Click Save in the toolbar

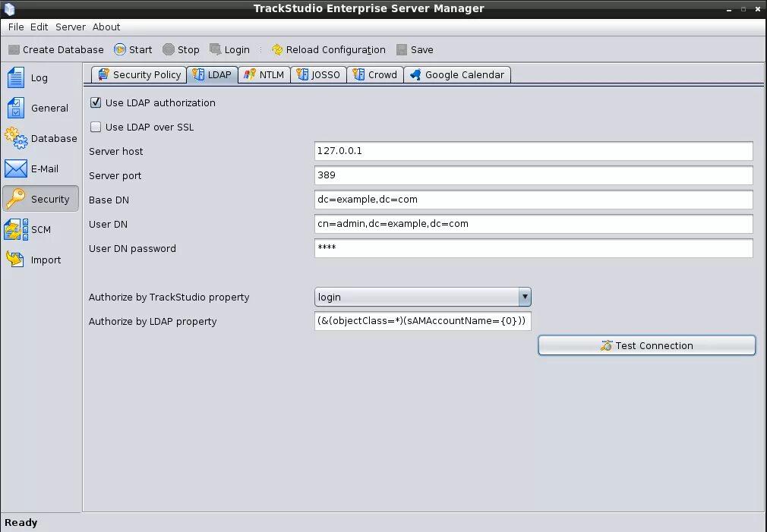click(x=415, y=49)
